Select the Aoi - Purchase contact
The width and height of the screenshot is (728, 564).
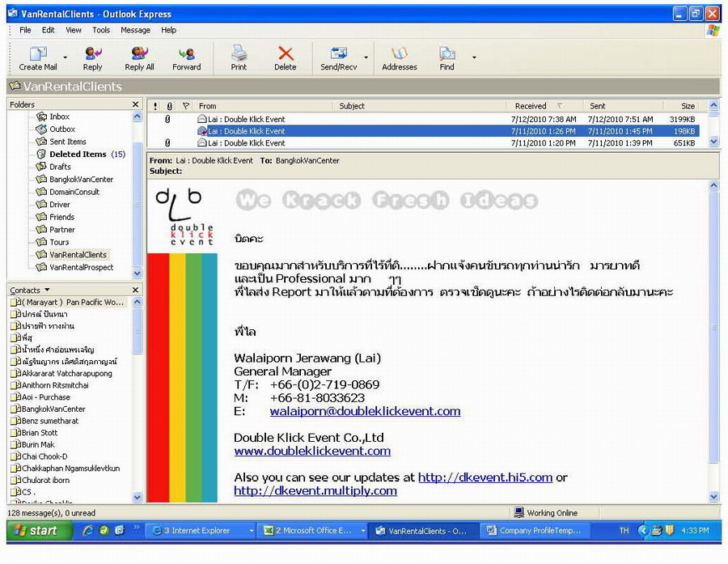tap(41, 397)
